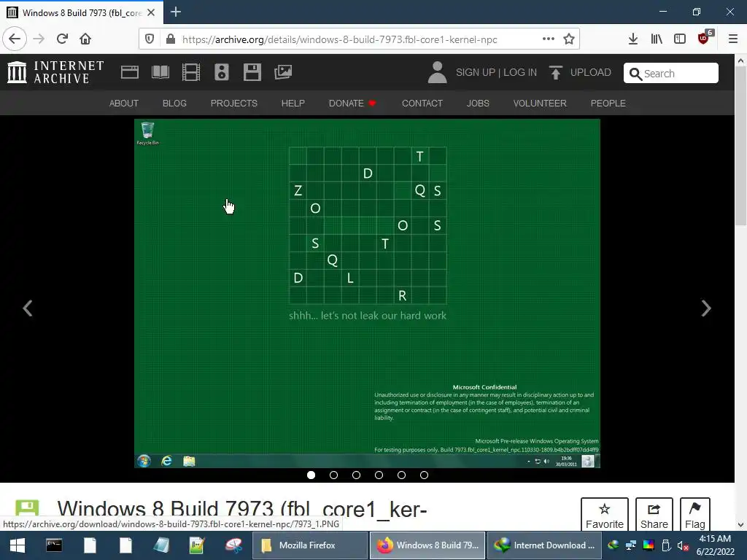
Task: Close the Windows 8 Build 7973 tab
Action: click(151, 12)
